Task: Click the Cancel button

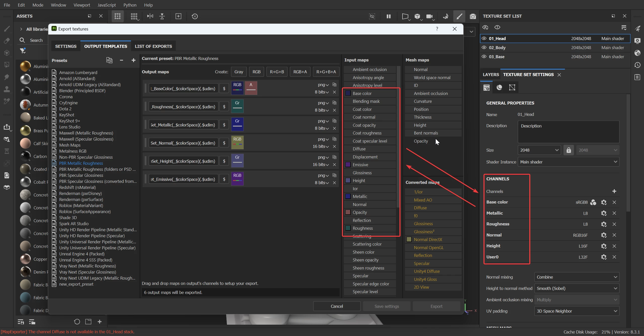Action: [x=337, y=306]
